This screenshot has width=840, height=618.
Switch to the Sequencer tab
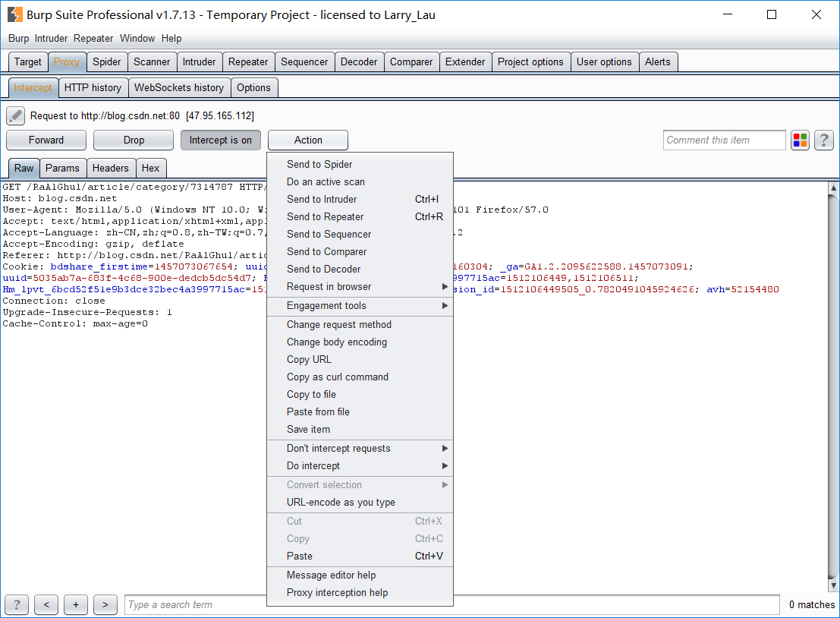[x=304, y=62]
